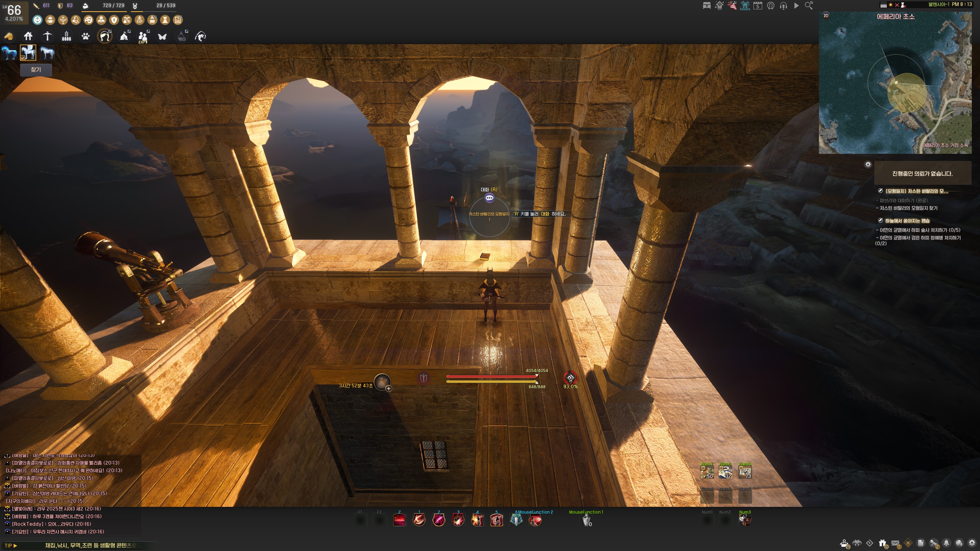Open mail envelope icon
980x551 pixels.
tap(895, 543)
